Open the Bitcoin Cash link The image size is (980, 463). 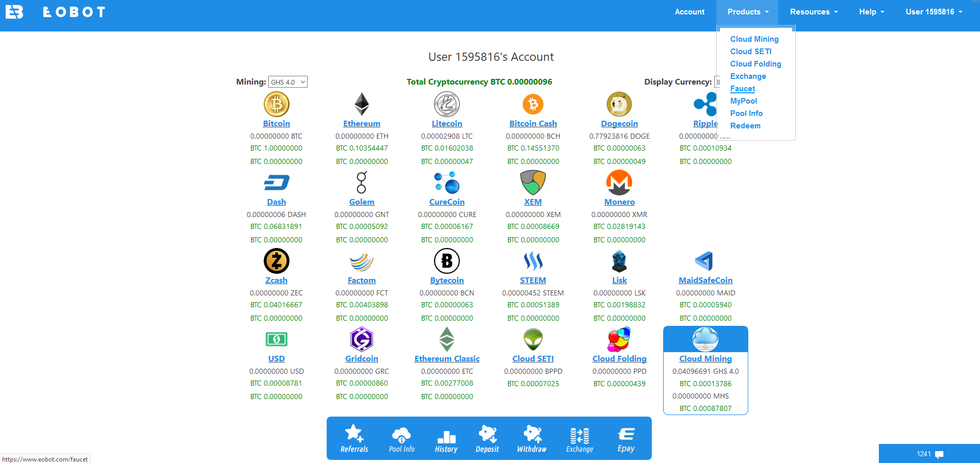point(533,124)
